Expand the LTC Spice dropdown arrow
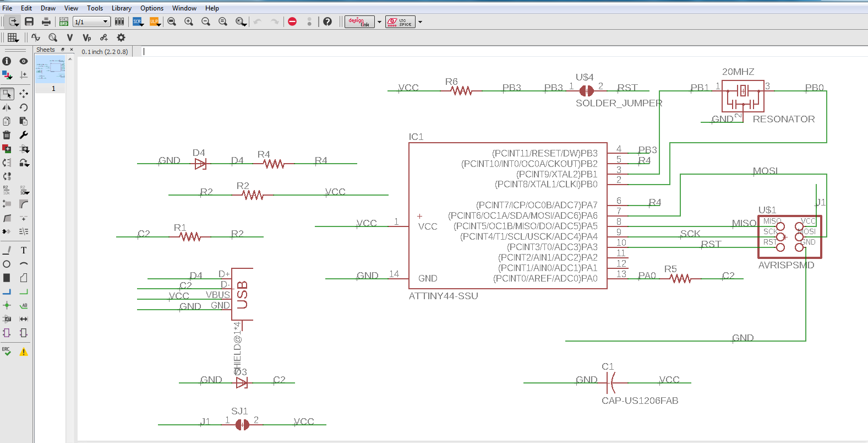 (420, 22)
